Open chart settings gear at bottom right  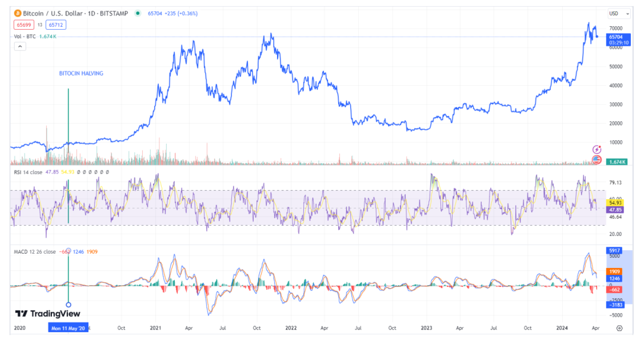[x=619, y=328]
